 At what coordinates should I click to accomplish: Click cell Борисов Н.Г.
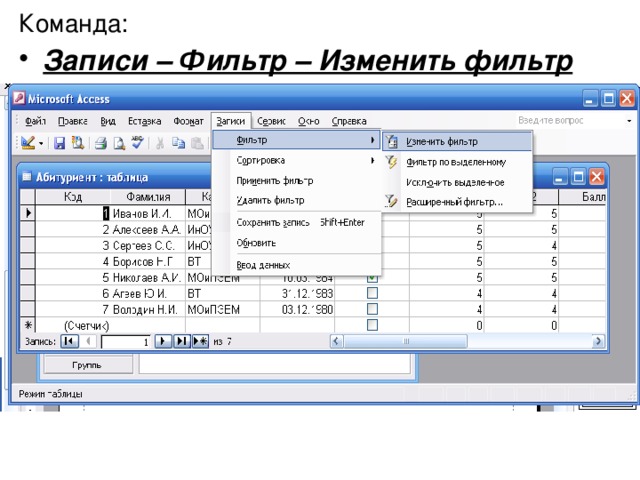pyautogui.click(x=147, y=262)
